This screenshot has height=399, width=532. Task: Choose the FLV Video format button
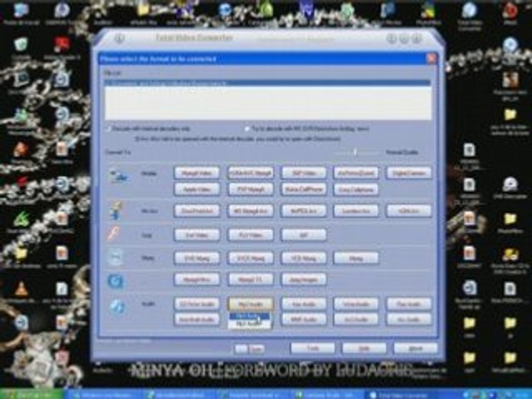tap(250, 234)
